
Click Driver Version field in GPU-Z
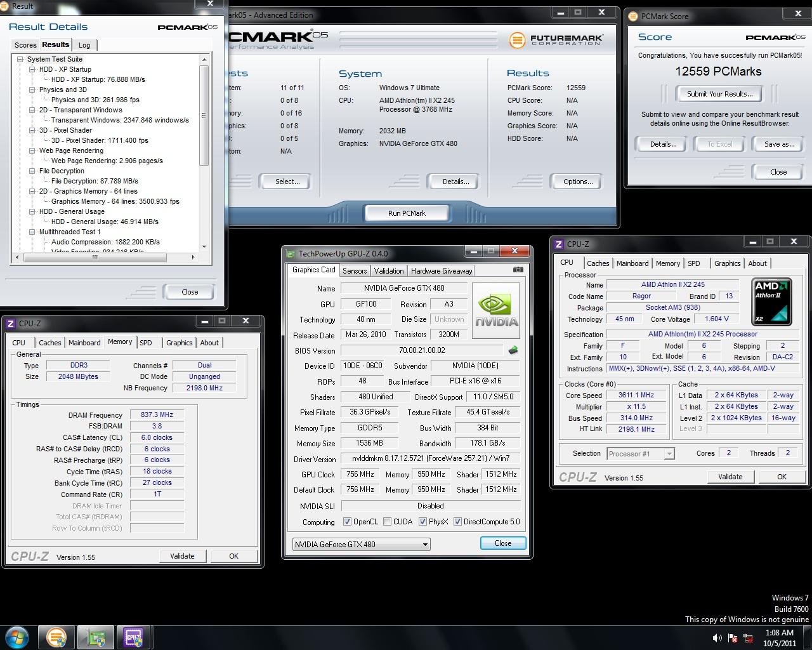(x=431, y=458)
